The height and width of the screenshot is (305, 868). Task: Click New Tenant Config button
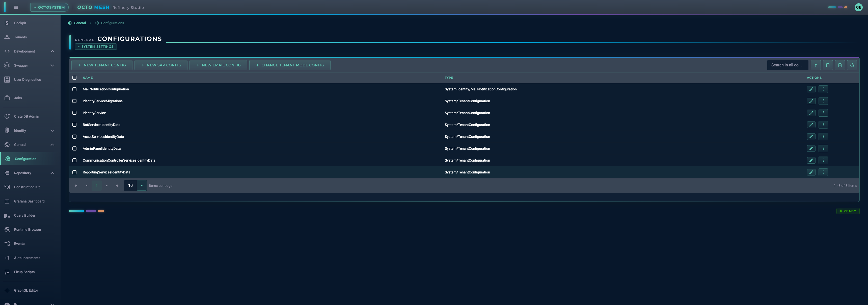tap(102, 65)
